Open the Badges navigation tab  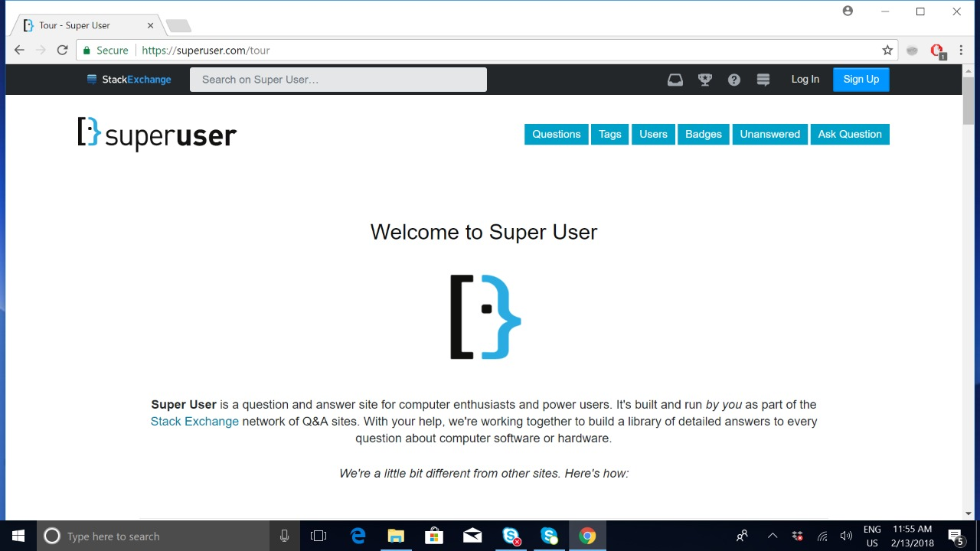point(704,134)
